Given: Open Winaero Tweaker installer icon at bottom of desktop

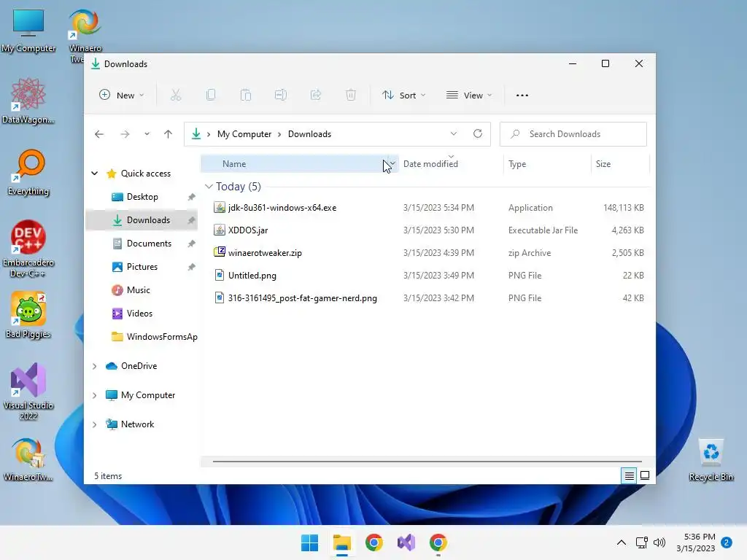Looking at the screenshot, I should 28,459.
